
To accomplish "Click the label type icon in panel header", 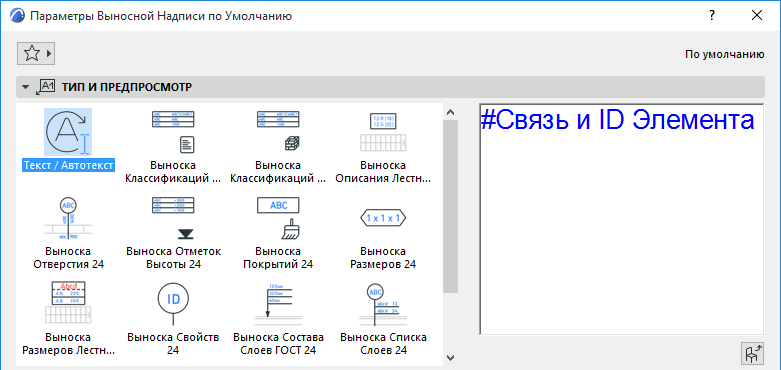I will coord(45,87).
